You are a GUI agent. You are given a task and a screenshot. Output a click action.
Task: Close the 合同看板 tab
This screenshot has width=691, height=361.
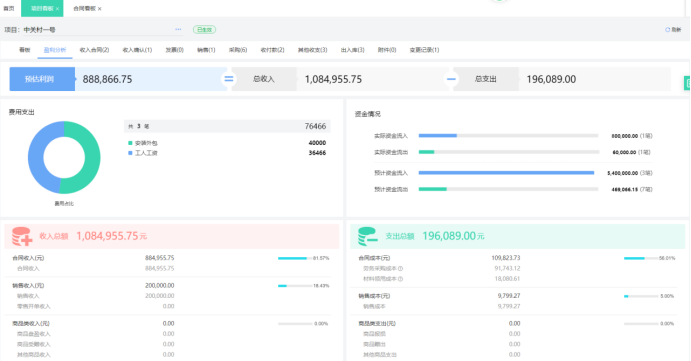pos(100,9)
